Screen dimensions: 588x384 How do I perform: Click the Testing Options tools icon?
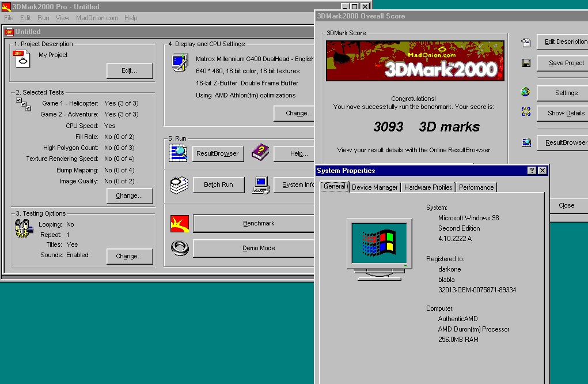24,228
